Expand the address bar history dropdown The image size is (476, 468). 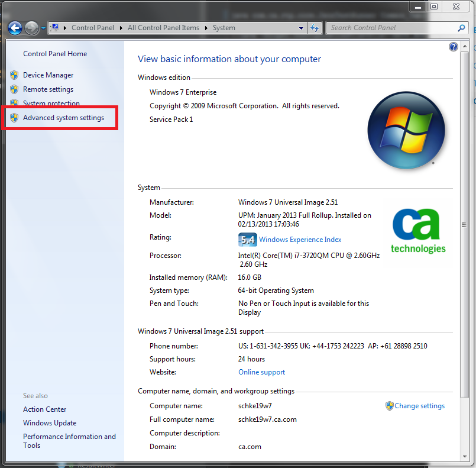(302, 28)
